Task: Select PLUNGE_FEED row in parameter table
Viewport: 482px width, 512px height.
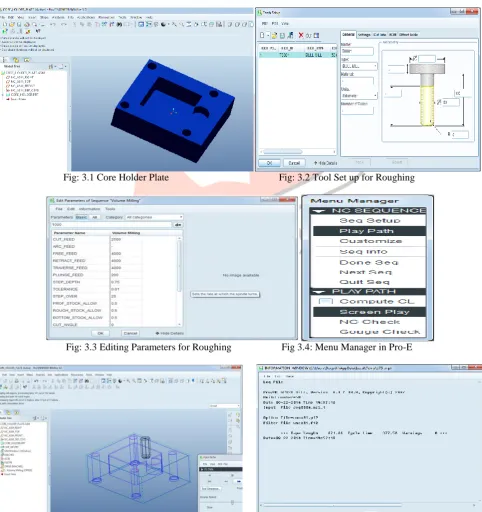Action: (x=114, y=275)
